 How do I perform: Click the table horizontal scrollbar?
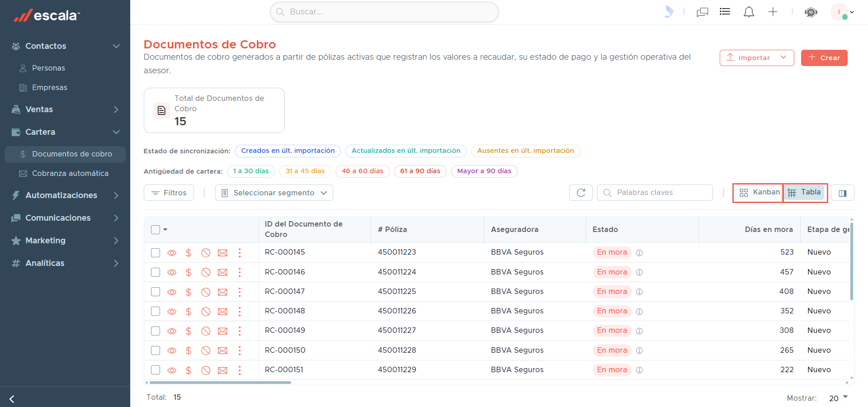pos(220,383)
